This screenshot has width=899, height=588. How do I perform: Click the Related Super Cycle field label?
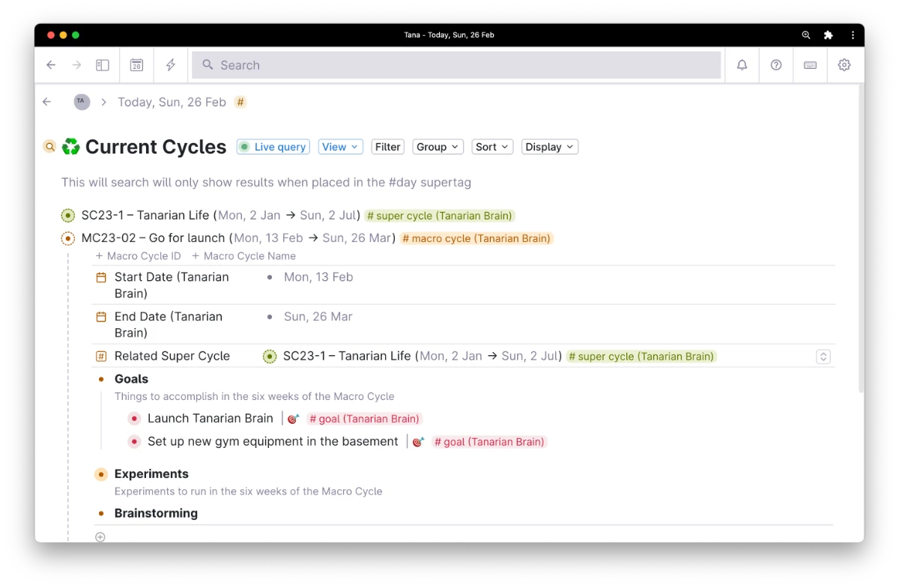[172, 357]
